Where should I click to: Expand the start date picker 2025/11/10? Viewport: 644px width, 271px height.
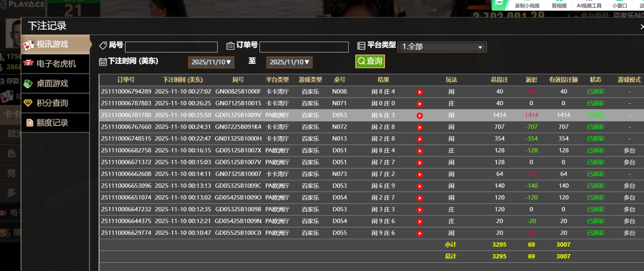(x=211, y=62)
